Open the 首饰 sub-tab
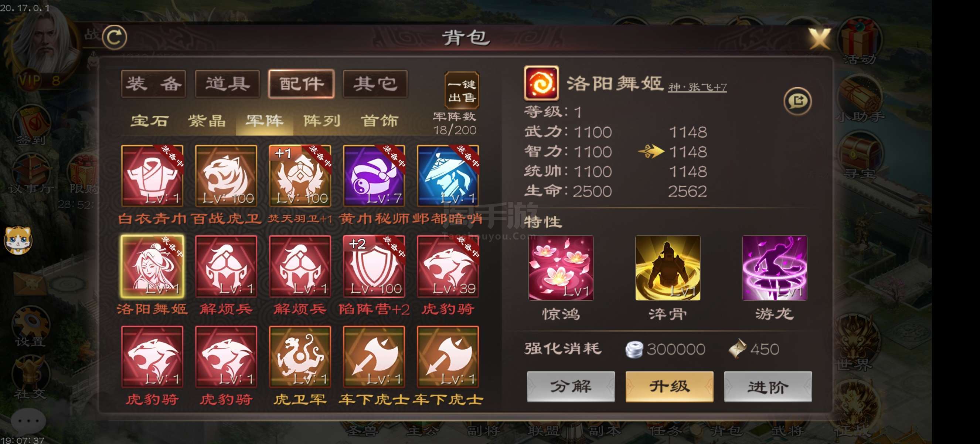Screen dimensions: 980x444 379,121
